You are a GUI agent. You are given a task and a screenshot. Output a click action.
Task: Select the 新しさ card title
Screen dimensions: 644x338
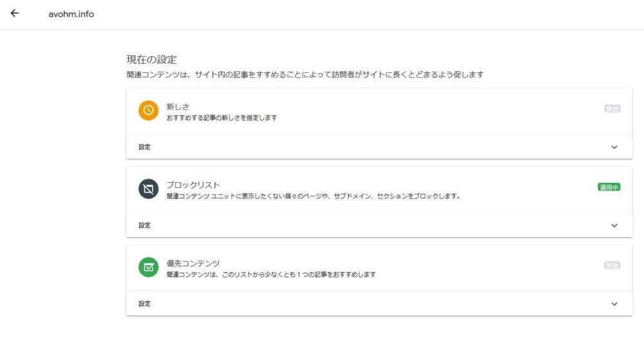(178, 106)
